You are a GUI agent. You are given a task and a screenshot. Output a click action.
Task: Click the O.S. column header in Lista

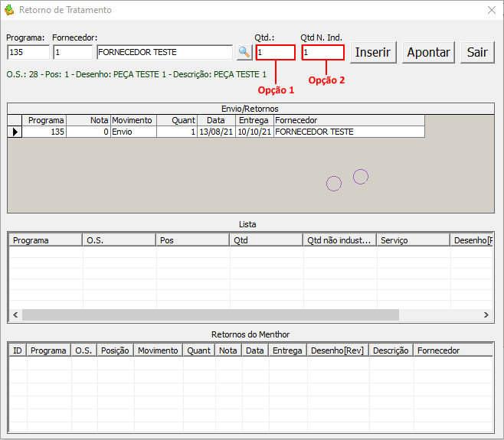click(118, 240)
